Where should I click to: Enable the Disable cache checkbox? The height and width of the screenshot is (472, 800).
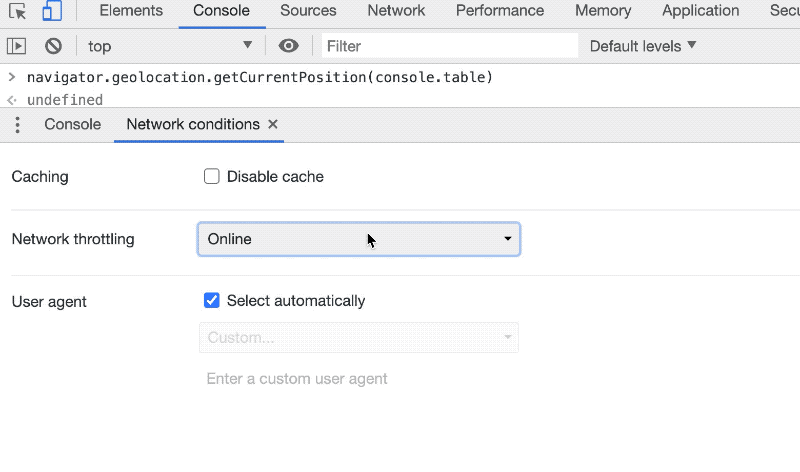pos(212,177)
